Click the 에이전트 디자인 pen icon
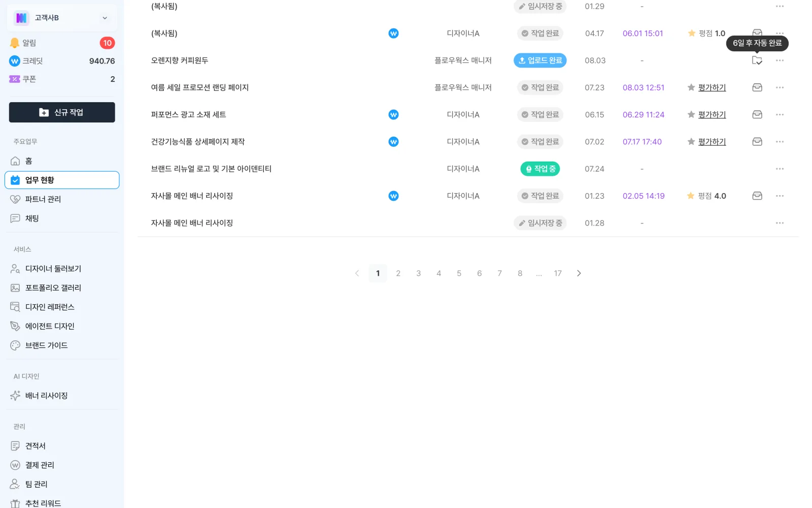The height and width of the screenshot is (508, 812). (15, 326)
